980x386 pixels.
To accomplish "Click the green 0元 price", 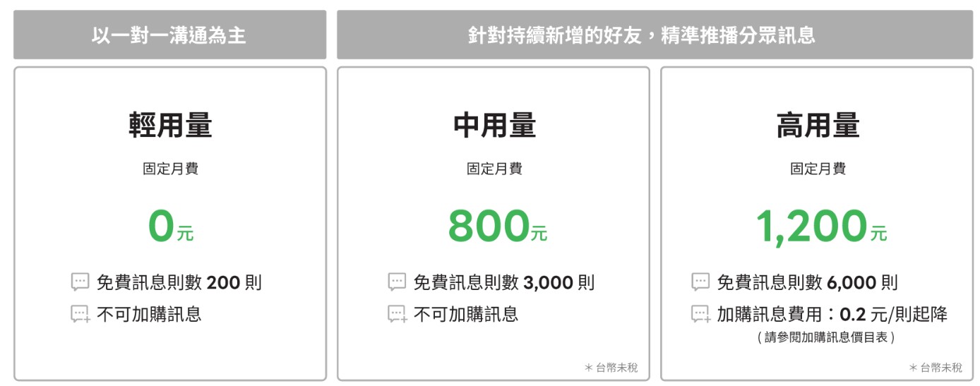I will click(170, 227).
